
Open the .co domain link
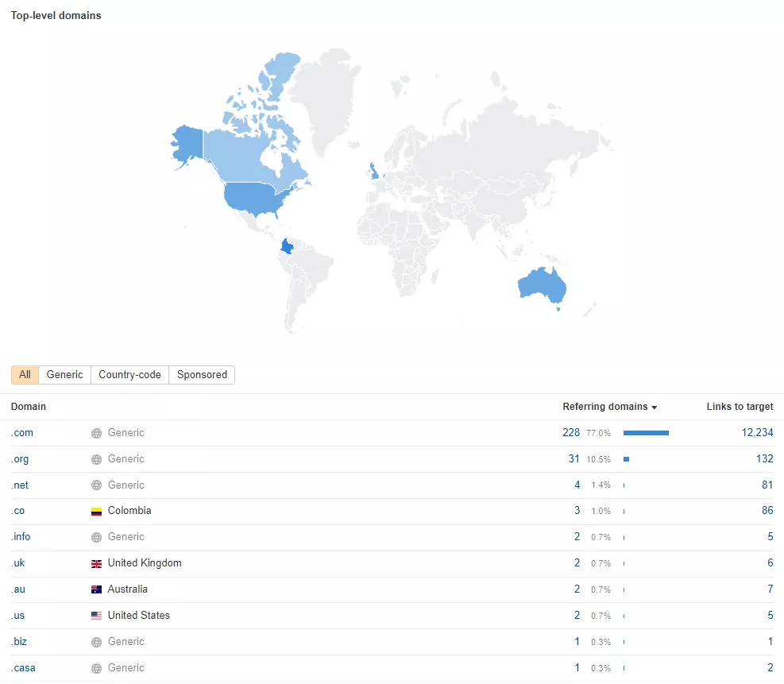[18, 511]
